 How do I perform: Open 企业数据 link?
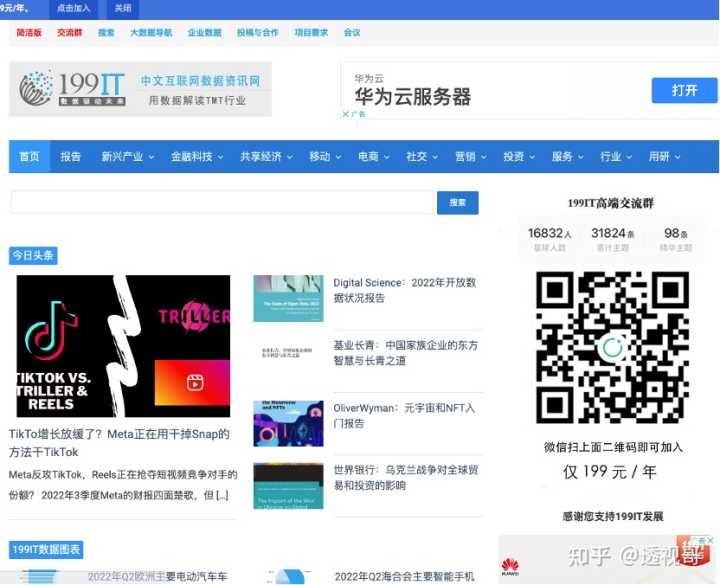click(204, 33)
